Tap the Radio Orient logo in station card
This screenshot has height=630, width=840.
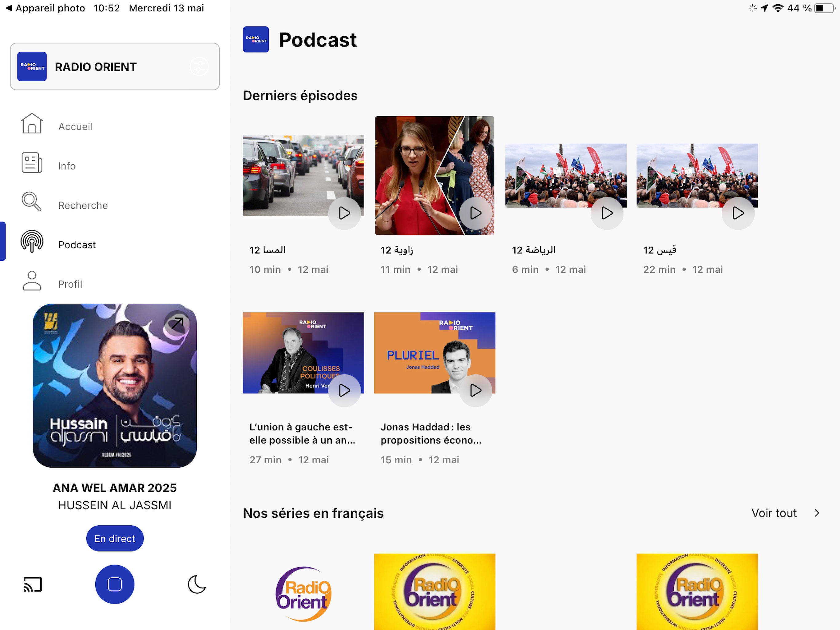click(x=32, y=66)
